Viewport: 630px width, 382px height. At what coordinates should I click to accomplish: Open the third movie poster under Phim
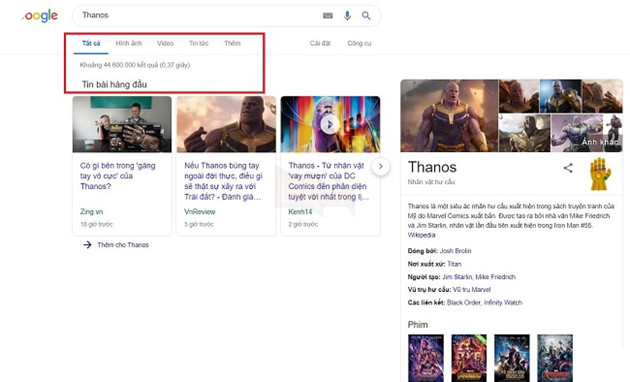pyautogui.click(x=512, y=358)
